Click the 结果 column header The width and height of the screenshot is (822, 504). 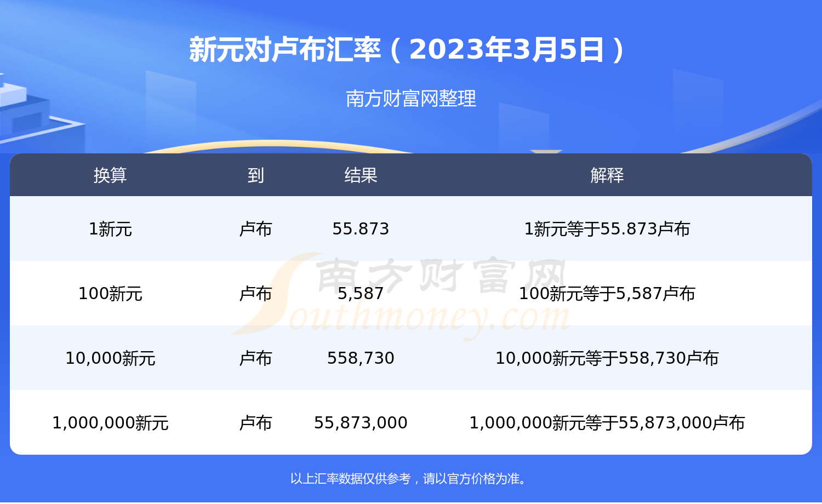tap(361, 175)
